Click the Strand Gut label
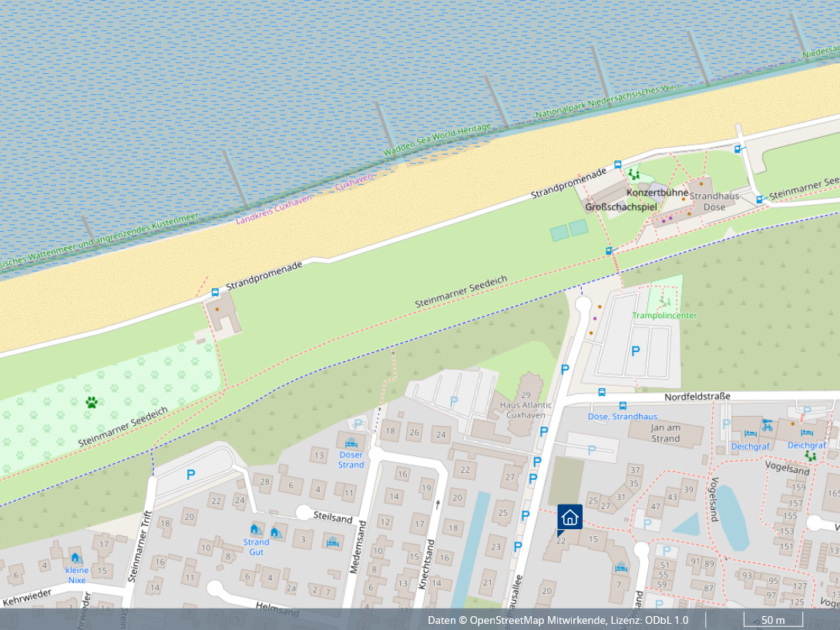Viewport: 840px width, 630px height. tap(256, 547)
